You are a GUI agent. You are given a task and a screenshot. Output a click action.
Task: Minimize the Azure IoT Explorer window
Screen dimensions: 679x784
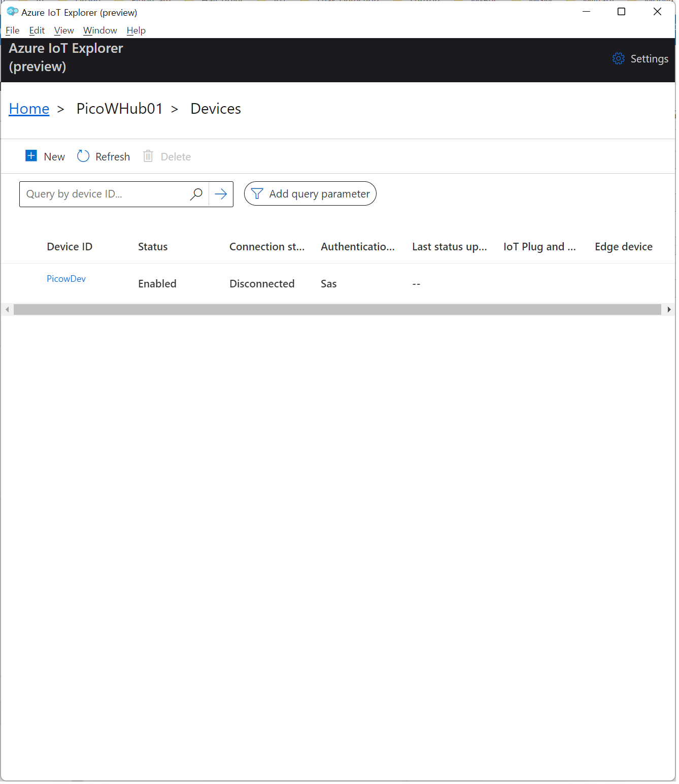coord(587,12)
